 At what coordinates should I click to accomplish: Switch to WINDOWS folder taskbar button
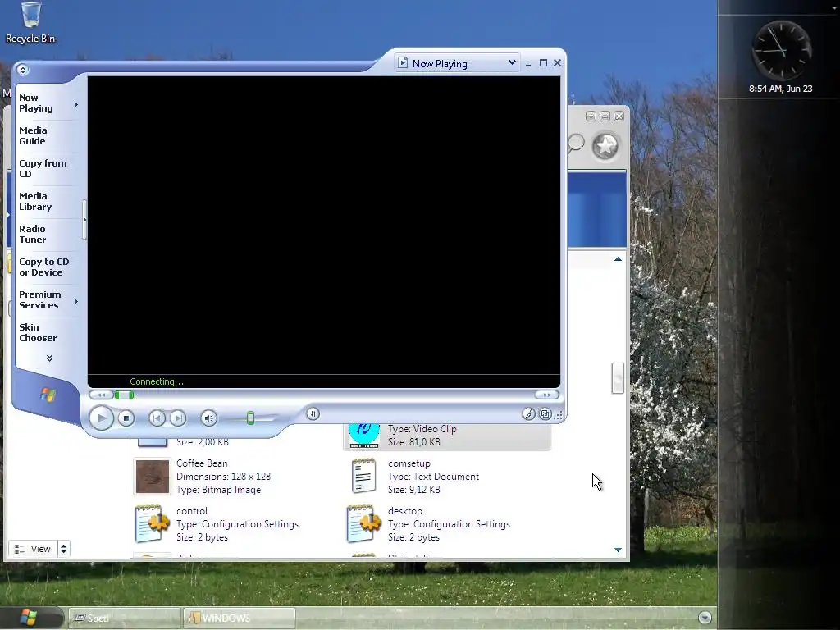click(240, 619)
